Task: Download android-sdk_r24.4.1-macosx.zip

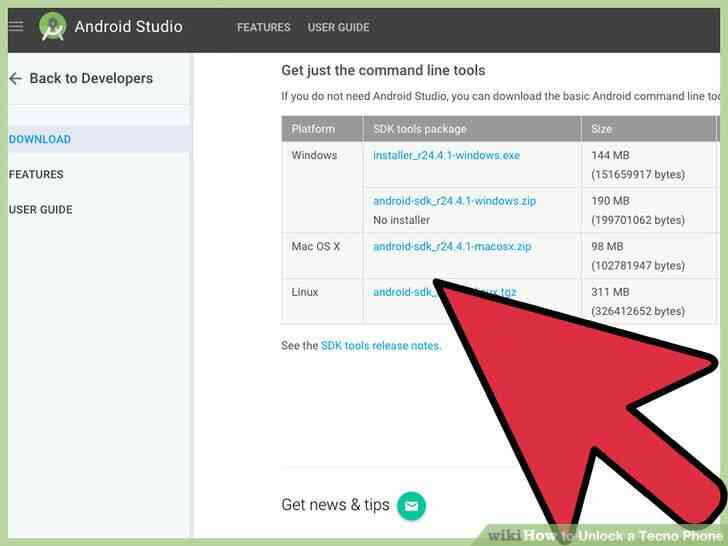Action: [x=452, y=247]
